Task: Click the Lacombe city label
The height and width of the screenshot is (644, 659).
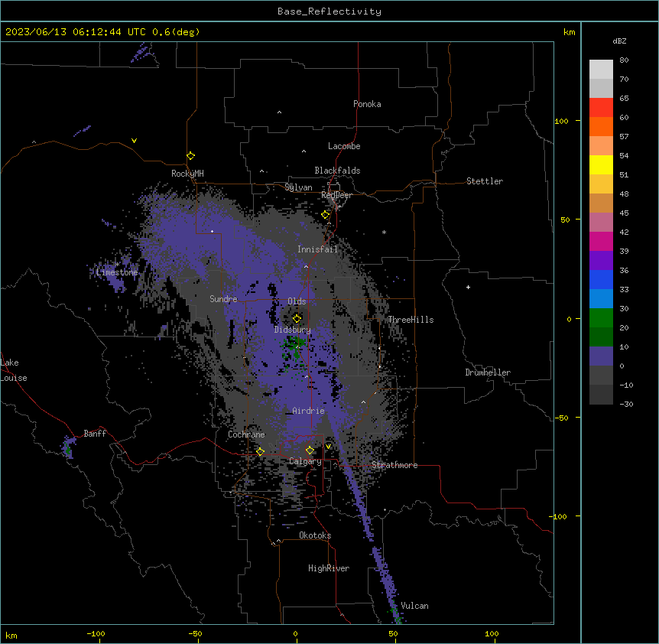Action: point(344,146)
